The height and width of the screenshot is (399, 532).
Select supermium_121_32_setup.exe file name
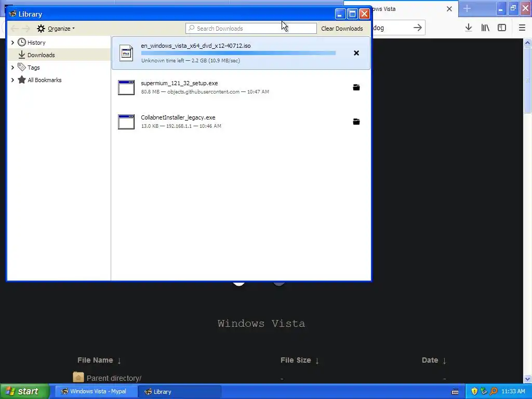(x=179, y=83)
